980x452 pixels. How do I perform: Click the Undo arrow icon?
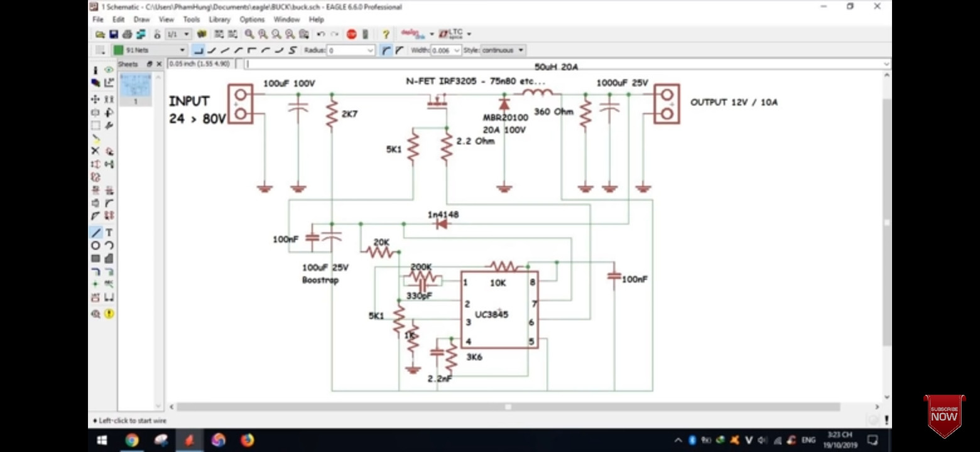pyautogui.click(x=321, y=34)
